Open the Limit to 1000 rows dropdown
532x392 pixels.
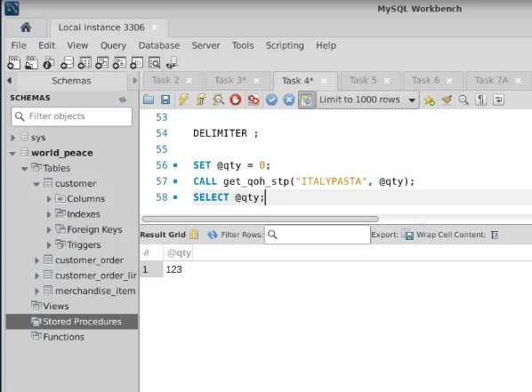(x=367, y=100)
